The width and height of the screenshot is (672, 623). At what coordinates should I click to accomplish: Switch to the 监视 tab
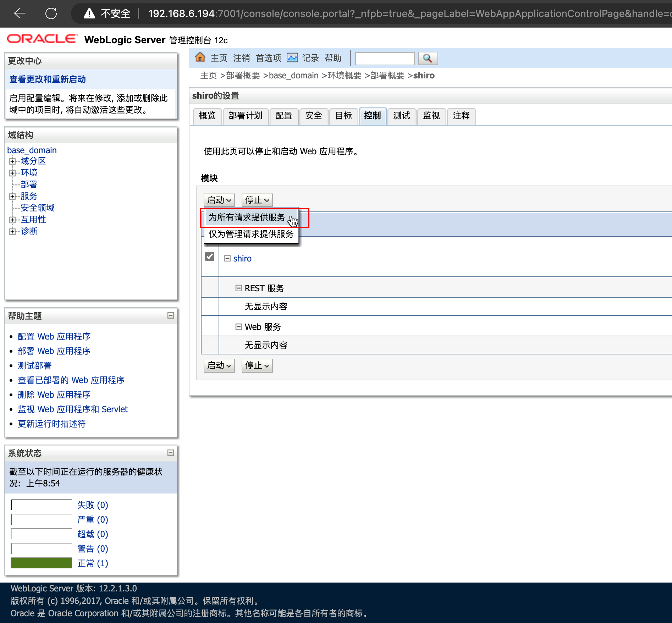[431, 116]
